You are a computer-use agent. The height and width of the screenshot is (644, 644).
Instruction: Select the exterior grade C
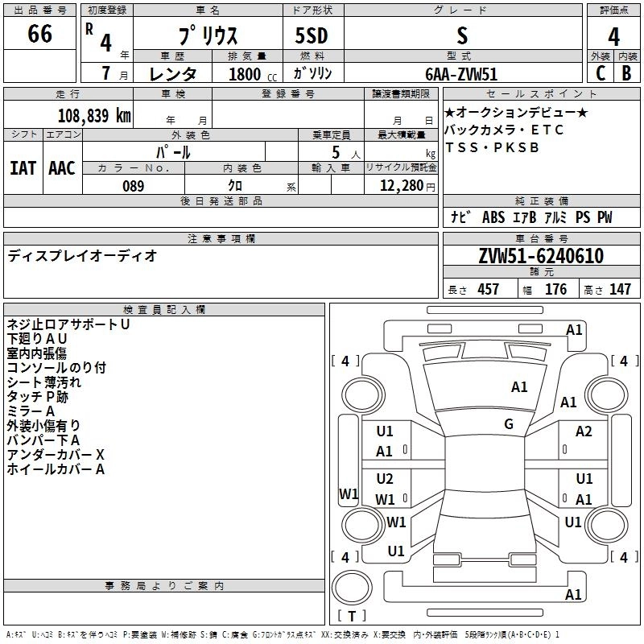click(x=601, y=72)
